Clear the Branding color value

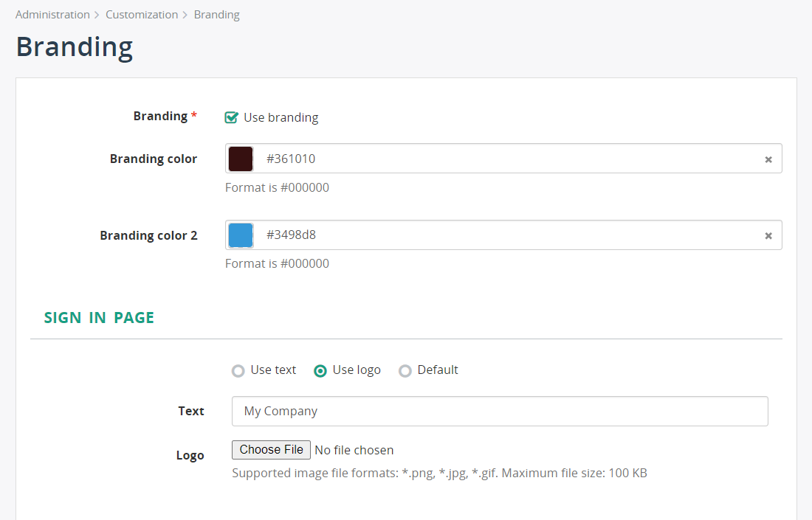click(x=768, y=159)
